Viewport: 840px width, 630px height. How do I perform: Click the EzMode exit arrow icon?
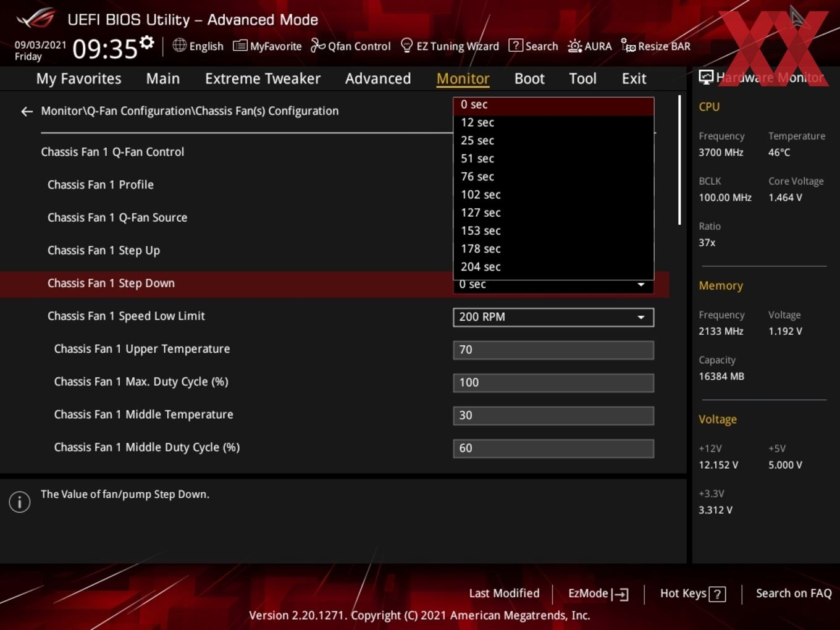click(620, 594)
